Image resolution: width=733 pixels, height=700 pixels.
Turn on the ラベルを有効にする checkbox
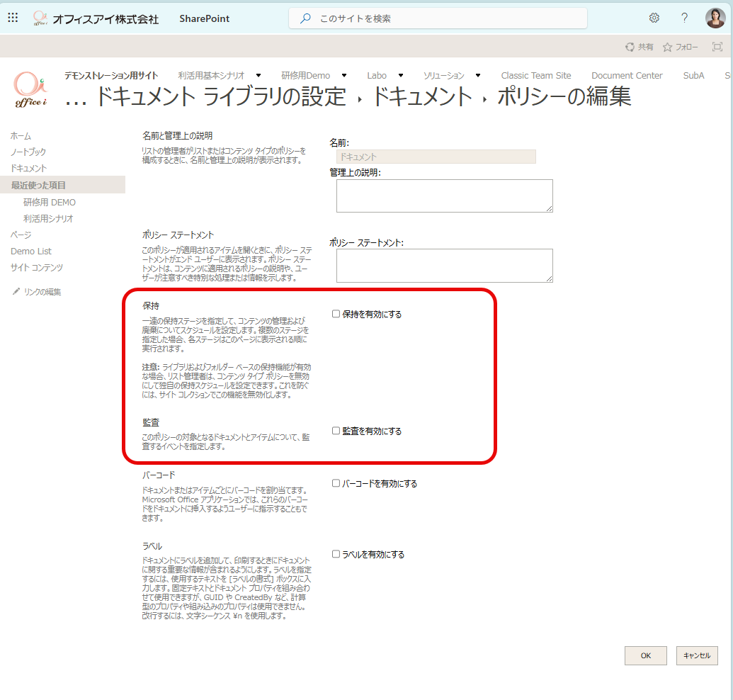(336, 554)
